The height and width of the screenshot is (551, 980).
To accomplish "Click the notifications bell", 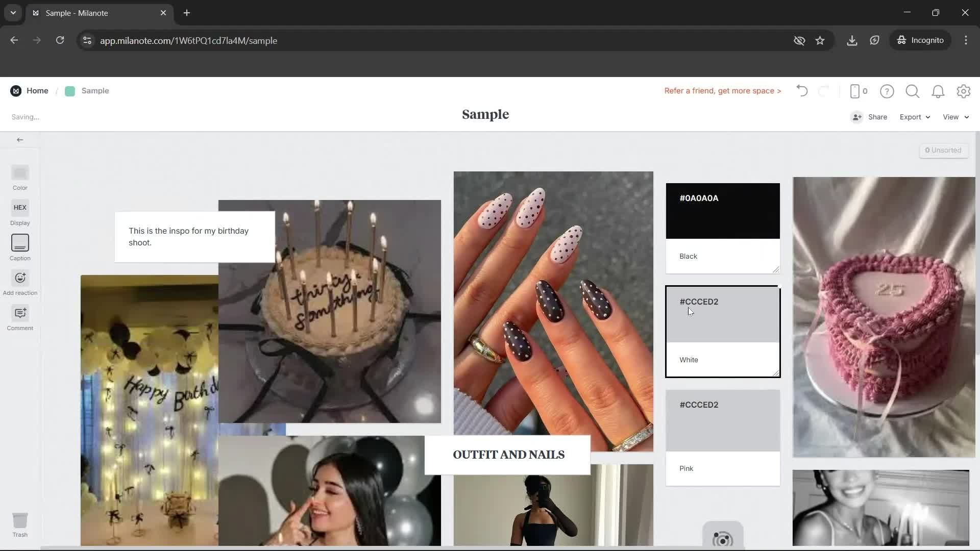I will (938, 91).
